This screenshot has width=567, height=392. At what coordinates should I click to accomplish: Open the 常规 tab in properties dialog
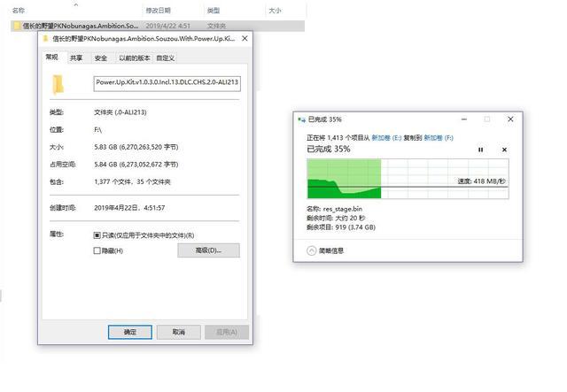pos(52,58)
